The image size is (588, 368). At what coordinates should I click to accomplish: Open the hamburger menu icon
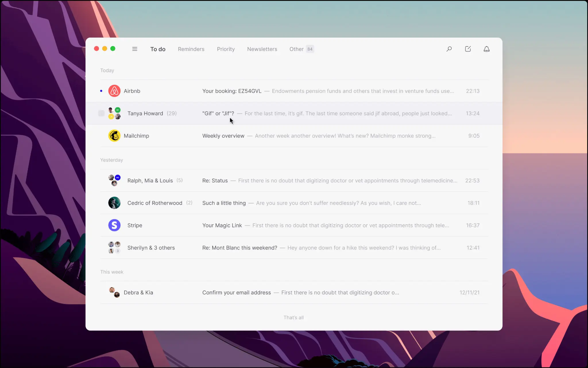click(135, 49)
